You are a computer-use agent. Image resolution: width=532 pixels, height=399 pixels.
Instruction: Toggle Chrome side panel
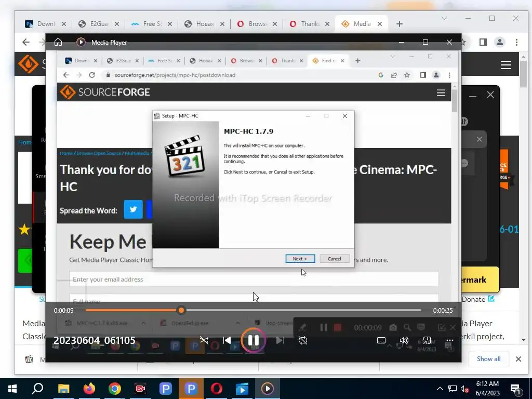pos(483,42)
